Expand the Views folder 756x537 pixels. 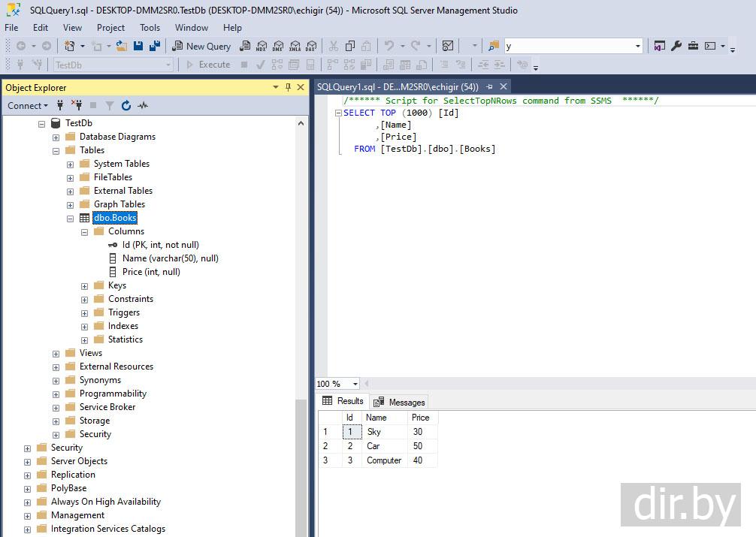[x=56, y=353]
